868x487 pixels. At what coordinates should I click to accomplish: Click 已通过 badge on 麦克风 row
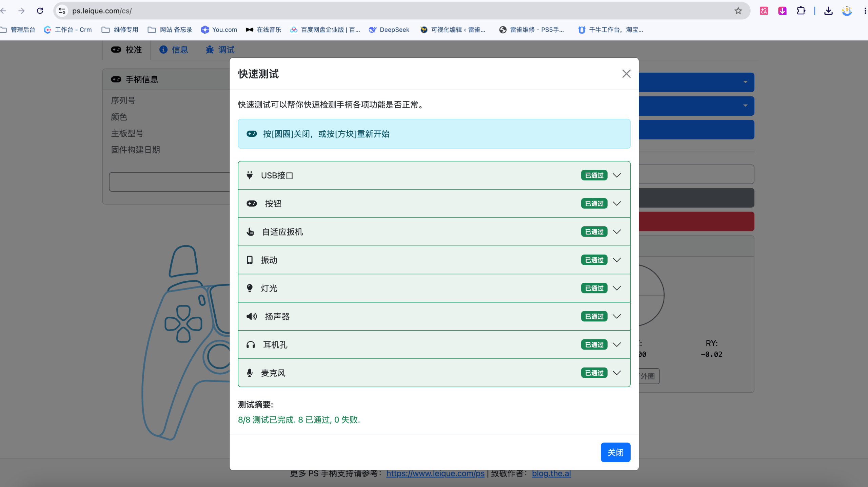point(594,373)
